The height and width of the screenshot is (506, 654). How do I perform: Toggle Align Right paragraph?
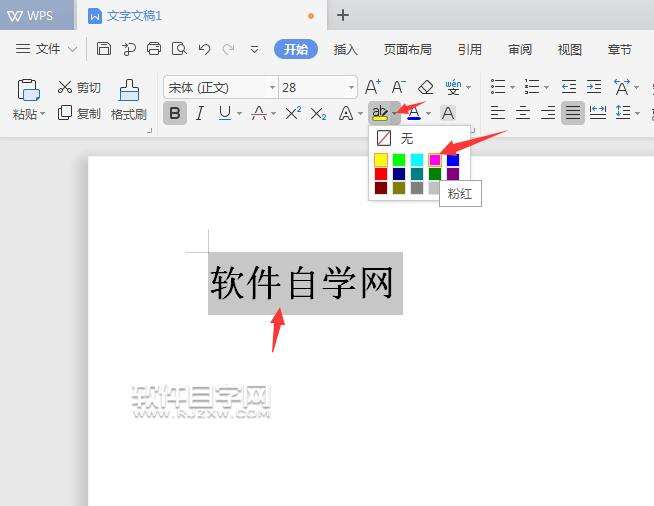548,113
